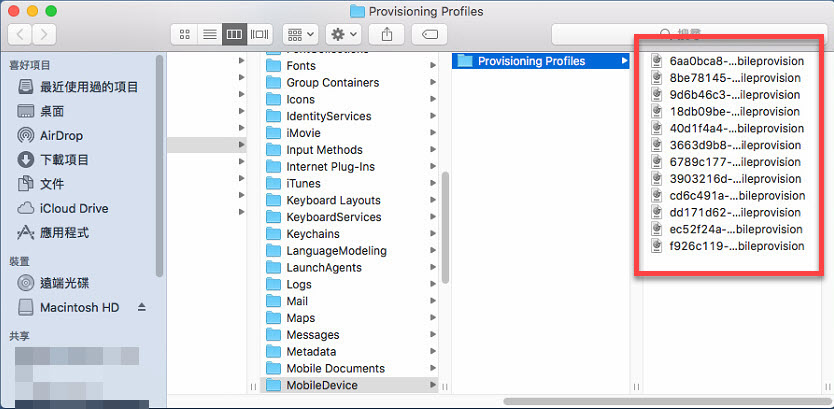Select the KeyboardServices folder

pyautogui.click(x=351, y=217)
